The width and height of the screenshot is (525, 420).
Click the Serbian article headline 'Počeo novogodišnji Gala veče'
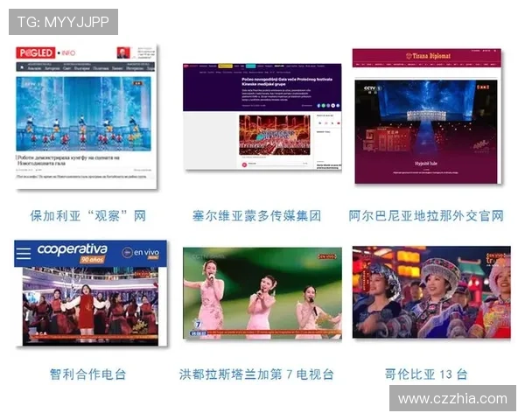coord(287,81)
